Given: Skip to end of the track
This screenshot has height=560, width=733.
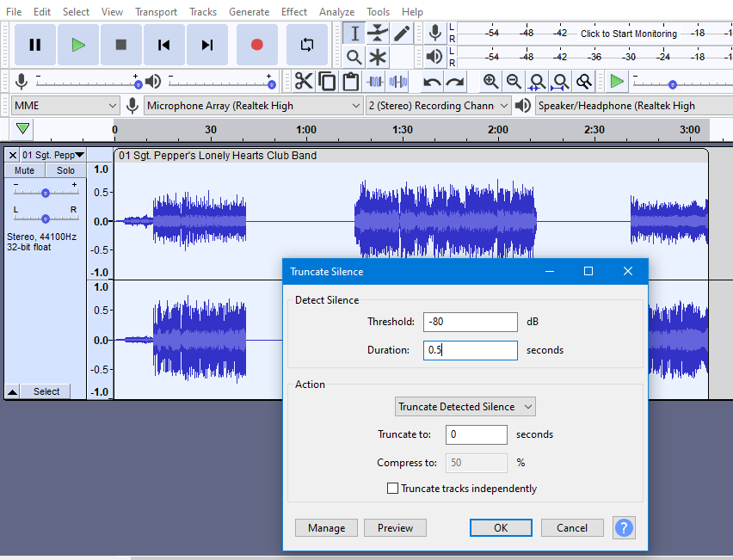Looking at the screenshot, I should [x=207, y=45].
